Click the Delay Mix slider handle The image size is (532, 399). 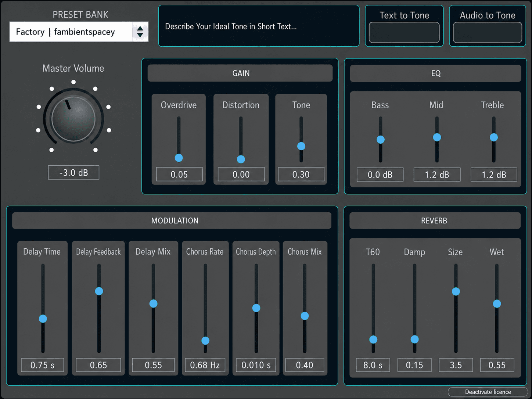coord(154,303)
